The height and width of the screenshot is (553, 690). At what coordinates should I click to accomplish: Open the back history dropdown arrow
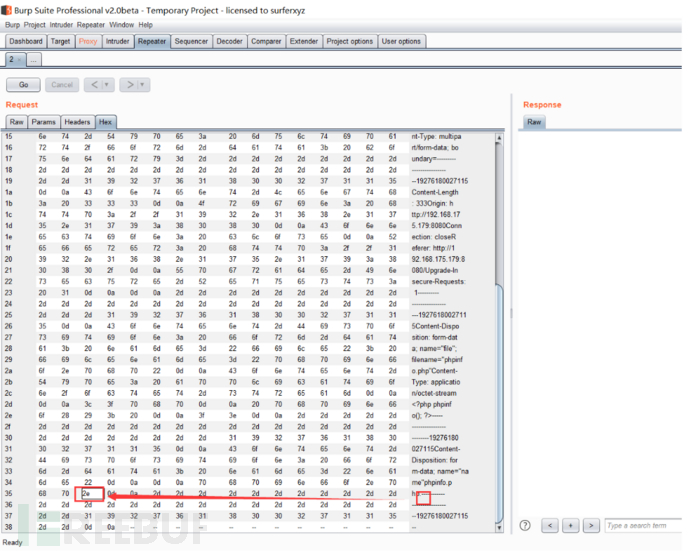108,84
